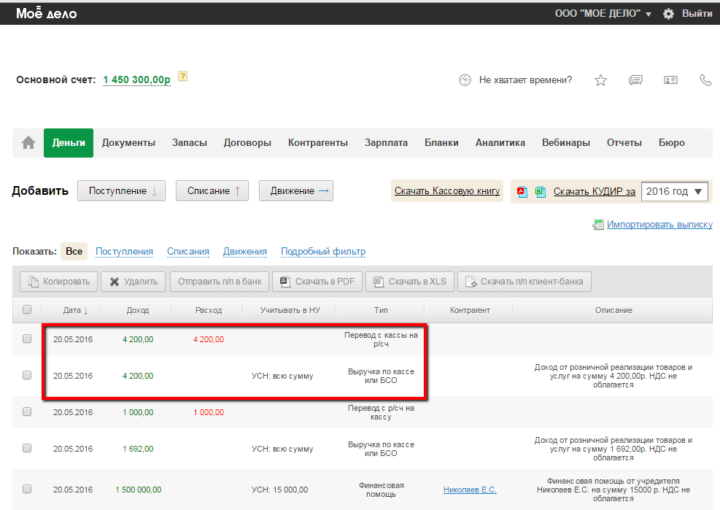This screenshot has width=720, height=510.
Task: Open the Документы tab
Action: [x=129, y=143]
